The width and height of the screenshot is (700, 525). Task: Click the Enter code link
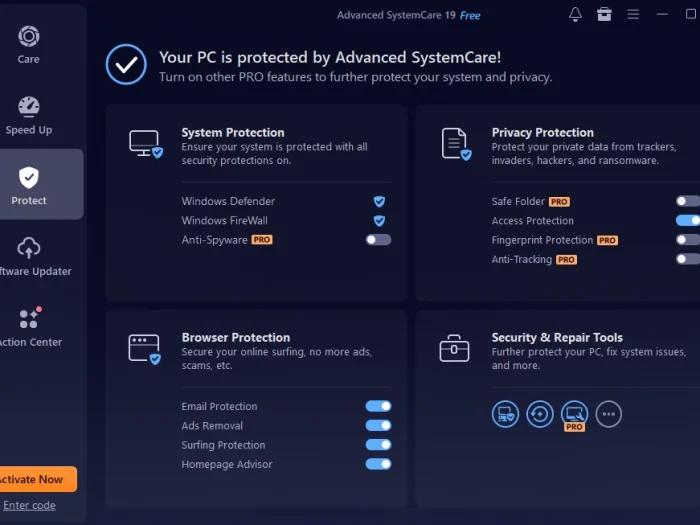pyautogui.click(x=29, y=505)
